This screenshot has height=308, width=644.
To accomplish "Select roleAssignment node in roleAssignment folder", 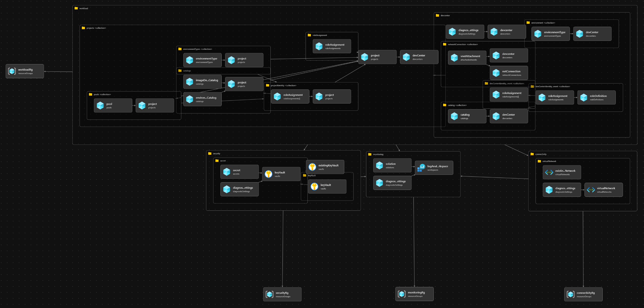I will click(332, 46).
